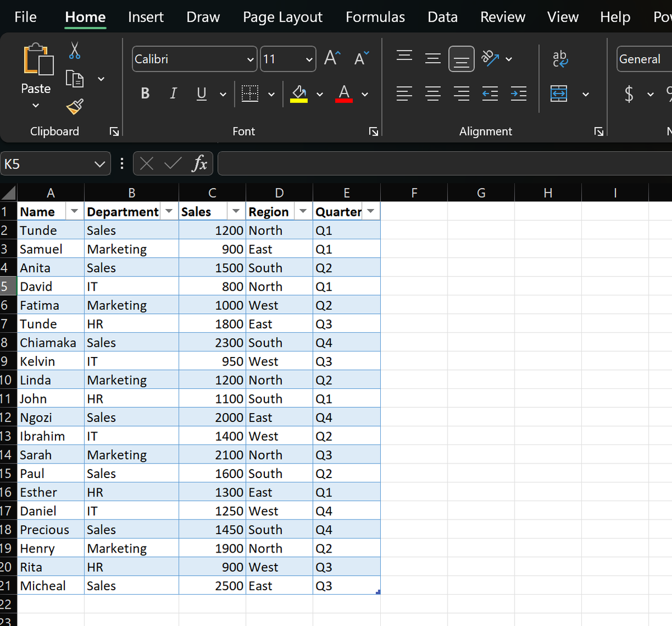Open the font size dropdown

click(309, 59)
